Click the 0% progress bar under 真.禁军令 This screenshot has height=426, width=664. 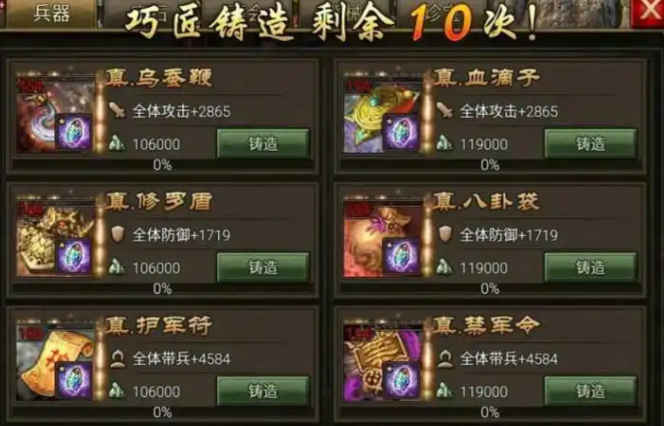(x=490, y=412)
